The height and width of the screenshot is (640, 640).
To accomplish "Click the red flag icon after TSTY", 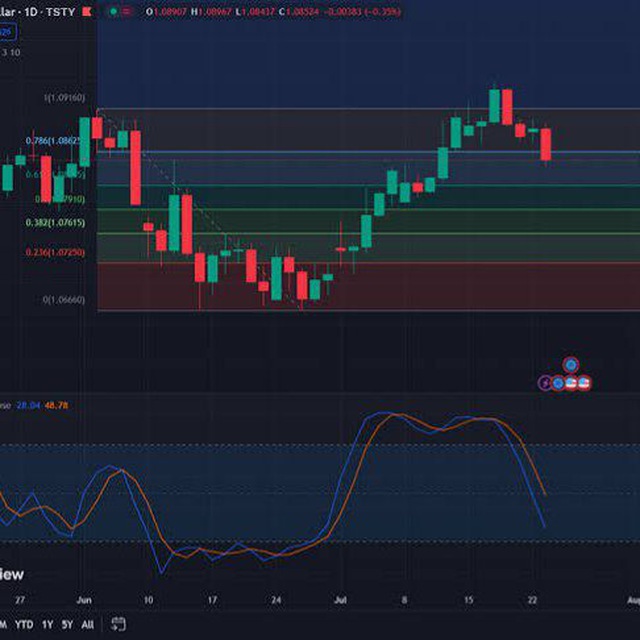I will 87,12.
